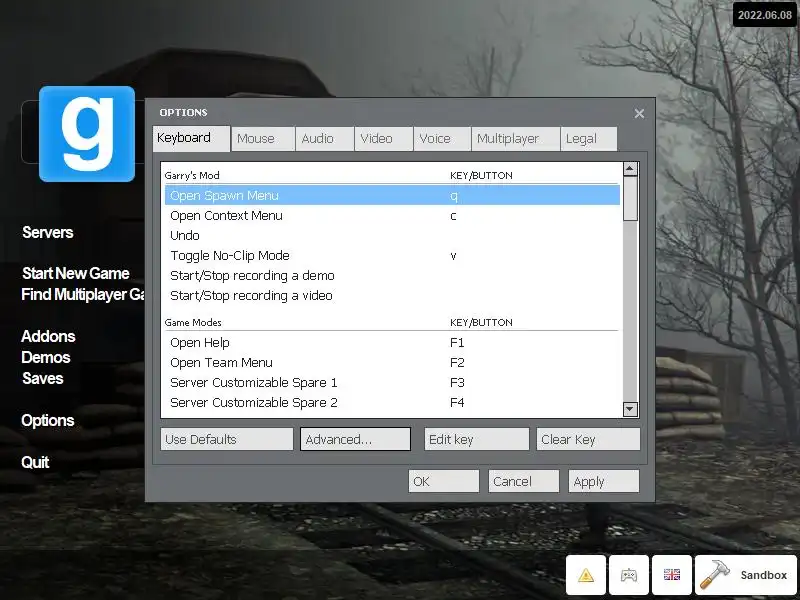Open Servers from main menu
Screen dimensions: 800x600
pos(47,233)
